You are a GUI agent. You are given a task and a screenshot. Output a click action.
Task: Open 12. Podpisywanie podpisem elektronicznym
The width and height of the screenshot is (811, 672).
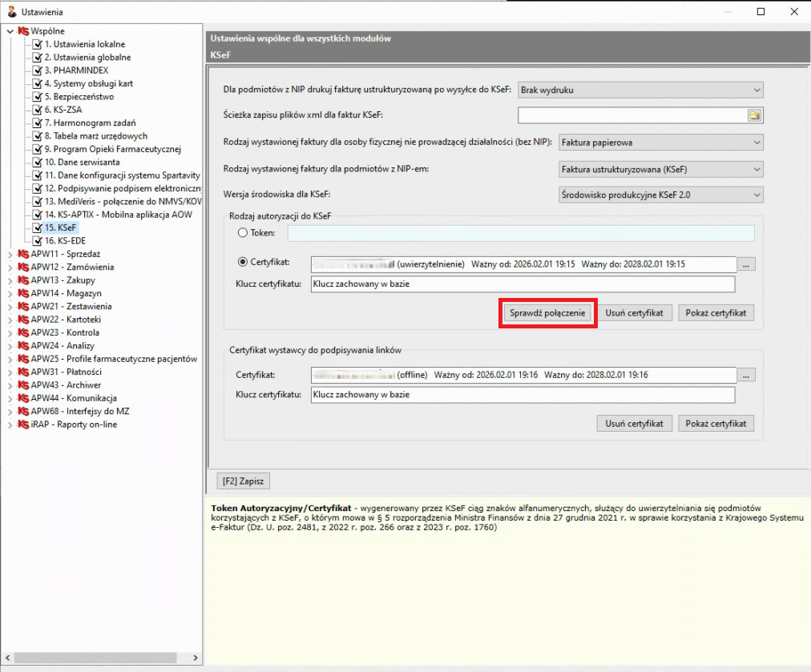123,188
